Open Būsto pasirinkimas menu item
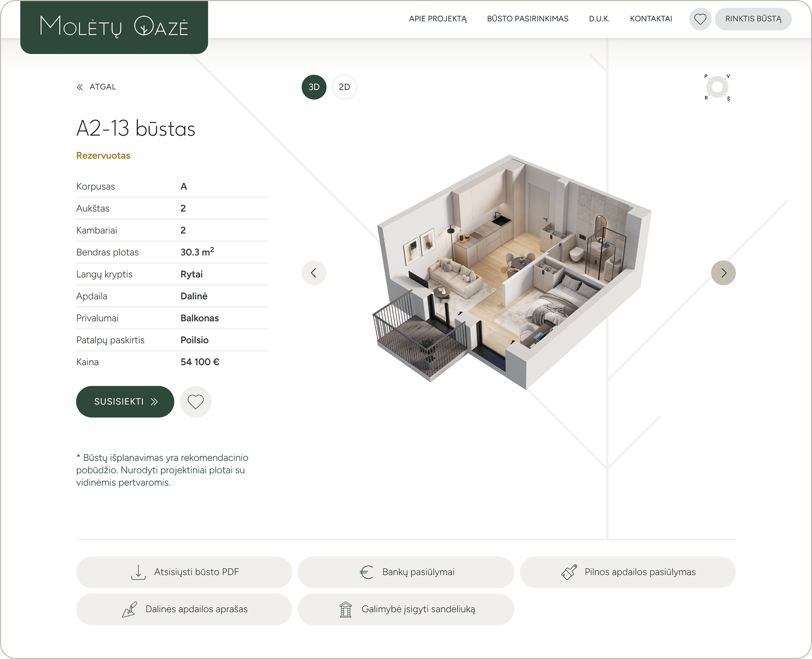Screen dimensions: 812x659 pyautogui.click(x=528, y=19)
